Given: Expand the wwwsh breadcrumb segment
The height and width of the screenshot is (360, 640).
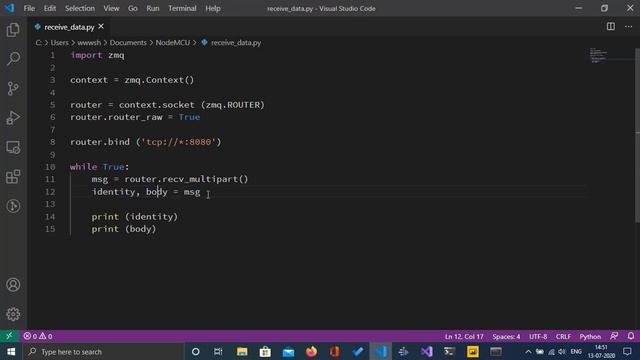Looking at the screenshot, I should pyautogui.click(x=89, y=42).
